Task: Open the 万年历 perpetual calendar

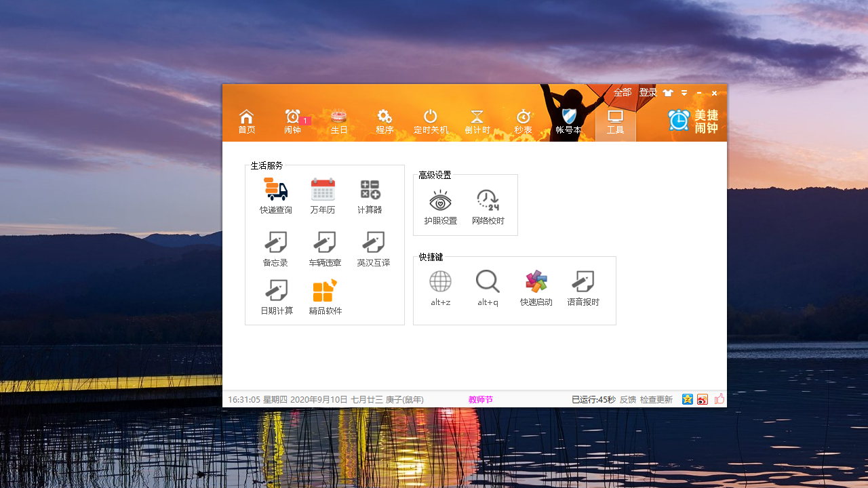Action: pos(323,195)
